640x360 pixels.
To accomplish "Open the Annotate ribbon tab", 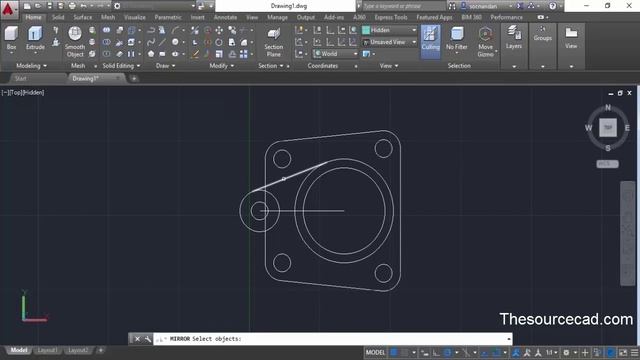I will pyautogui.click(x=225, y=17).
